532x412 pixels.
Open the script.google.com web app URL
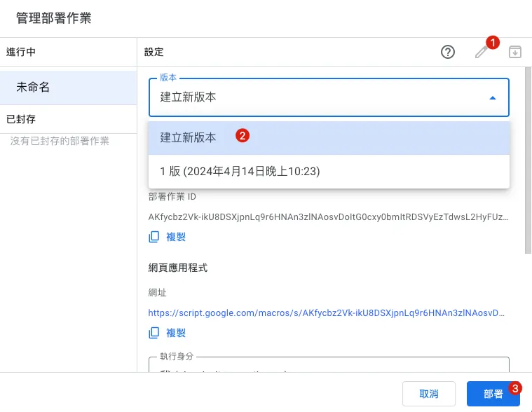pos(326,313)
